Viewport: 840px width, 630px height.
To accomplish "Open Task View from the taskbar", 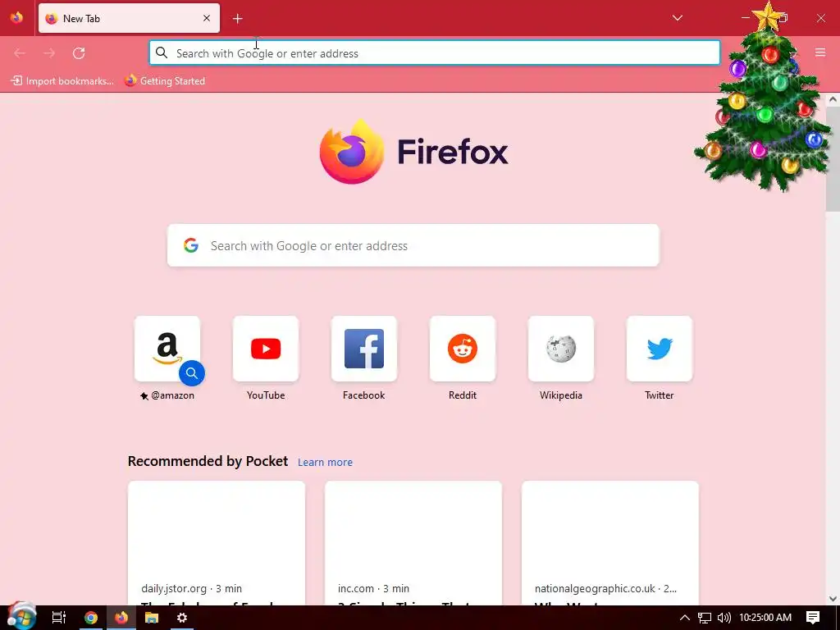I will [59, 618].
